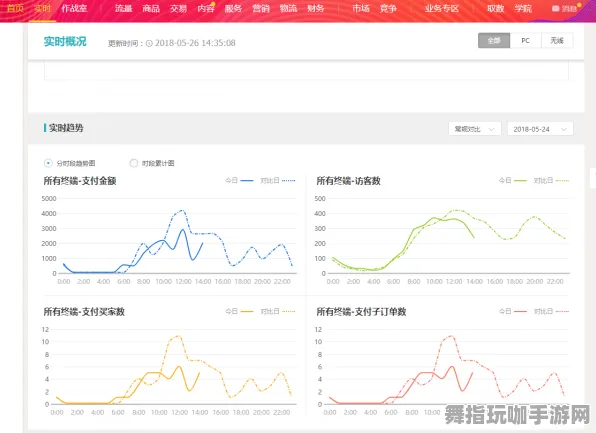Select the 实时 tab in the top navigation
Image resolution: width=596 pixels, height=433 pixels.
point(43,8)
